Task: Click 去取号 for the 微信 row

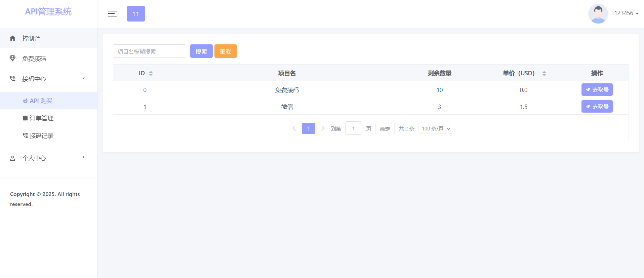Action: [x=597, y=107]
